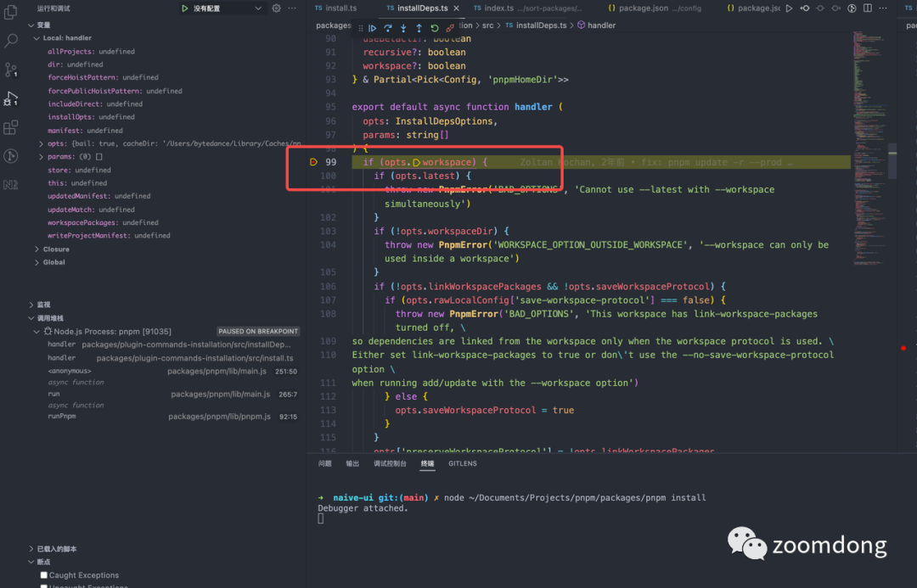
Task: Expand the 监视 watch section
Action: [x=31, y=305]
